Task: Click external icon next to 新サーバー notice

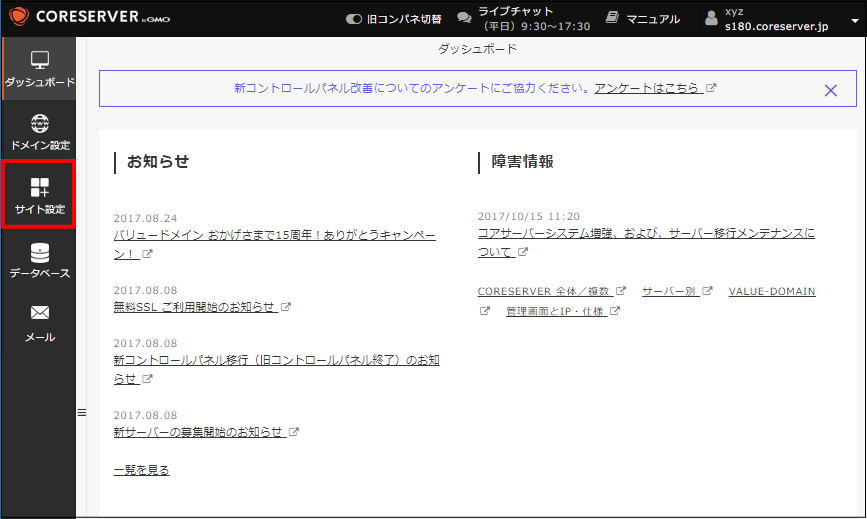Action: [294, 431]
